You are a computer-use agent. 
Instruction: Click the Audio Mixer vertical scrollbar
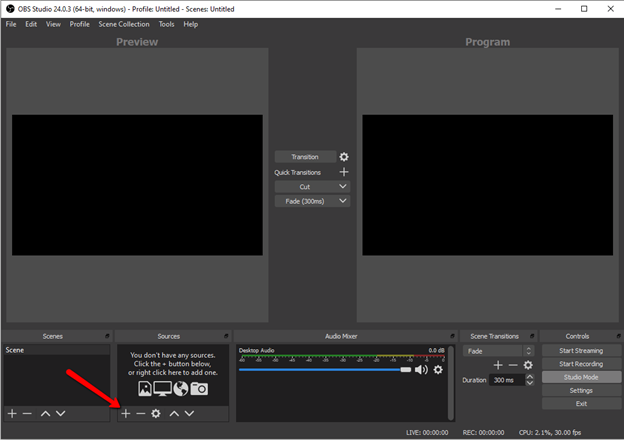(451, 383)
